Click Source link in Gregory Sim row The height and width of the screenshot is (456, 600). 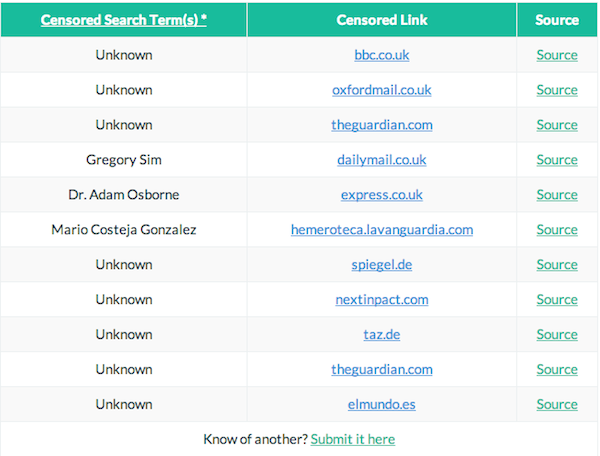click(x=557, y=160)
